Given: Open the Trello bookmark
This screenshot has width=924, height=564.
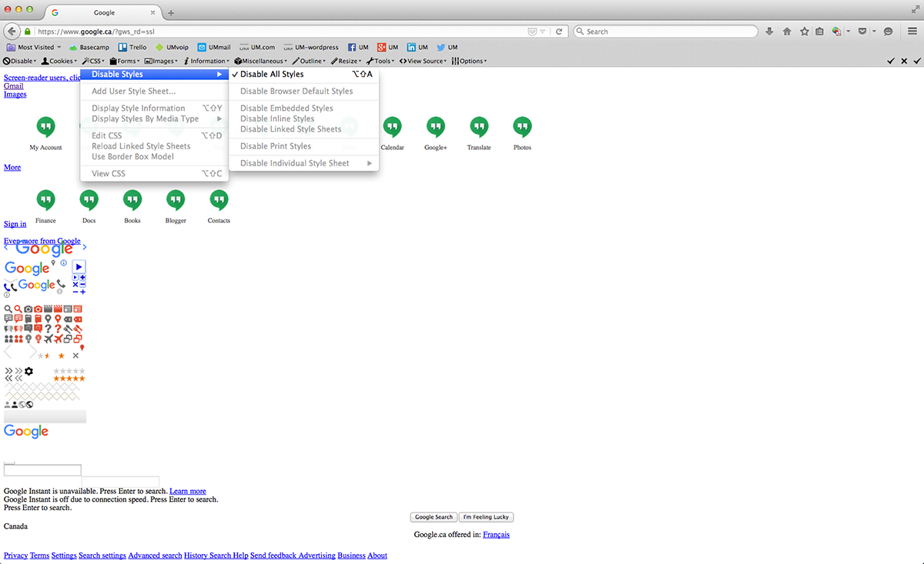Looking at the screenshot, I should click(132, 48).
